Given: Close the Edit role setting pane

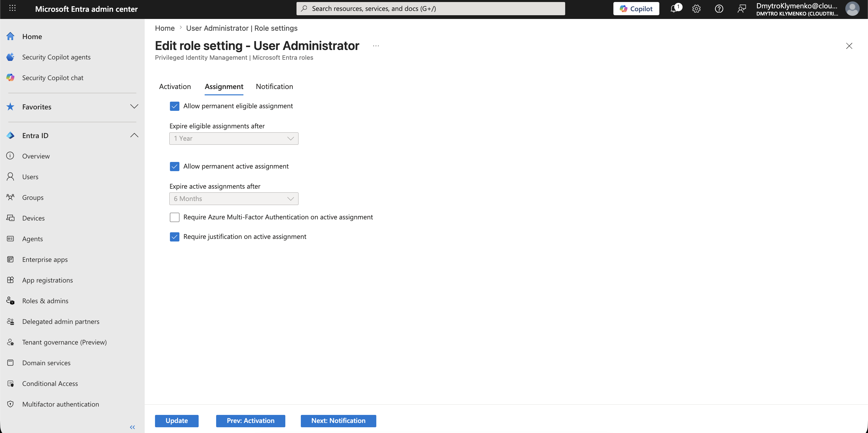Looking at the screenshot, I should point(849,46).
